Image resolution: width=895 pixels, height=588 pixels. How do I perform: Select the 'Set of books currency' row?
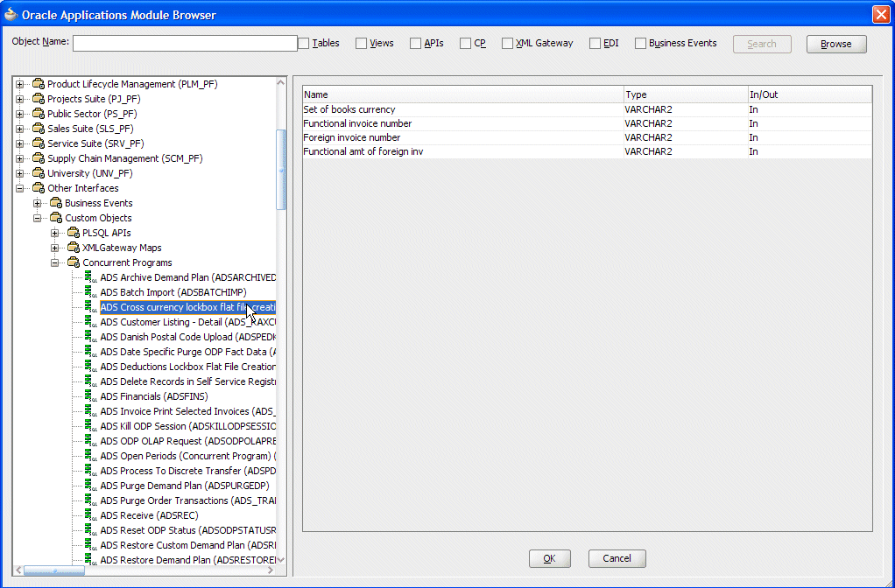pyautogui.click(x=588, y=109)
